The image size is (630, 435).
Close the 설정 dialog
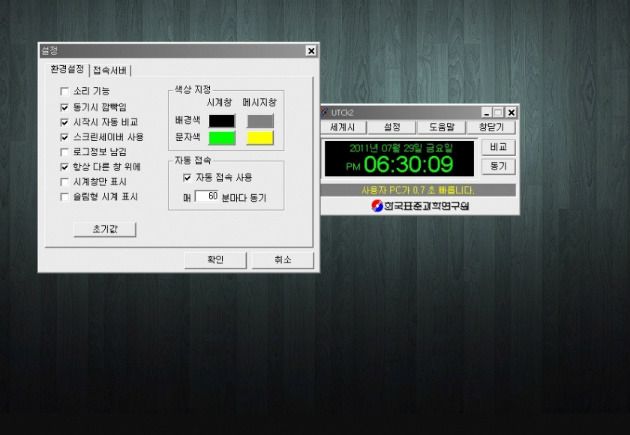[311, 51]
